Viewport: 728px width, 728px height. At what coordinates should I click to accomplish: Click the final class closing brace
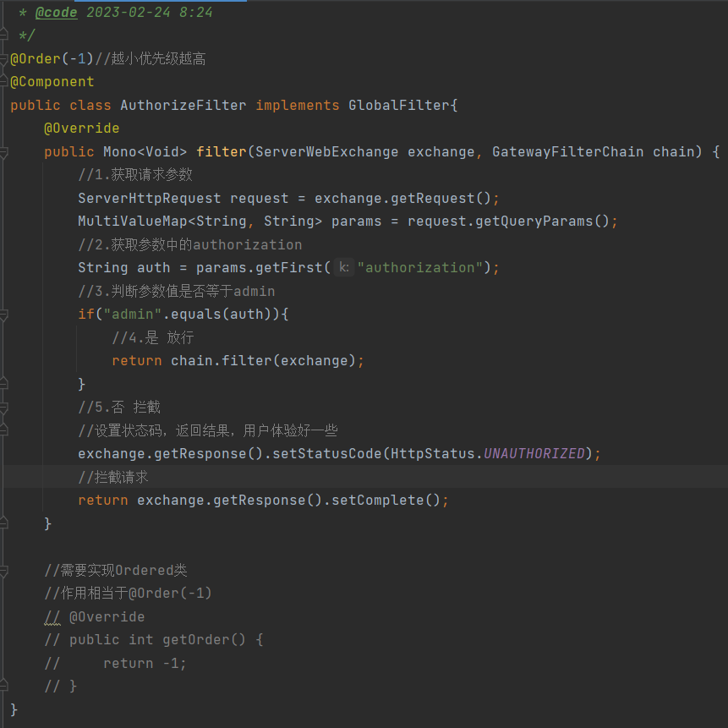click(14, 709)
